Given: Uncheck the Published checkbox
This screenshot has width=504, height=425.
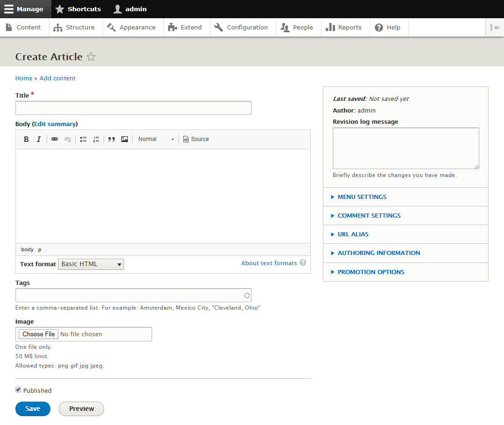Looking at the screenshot, I should 18,390.
